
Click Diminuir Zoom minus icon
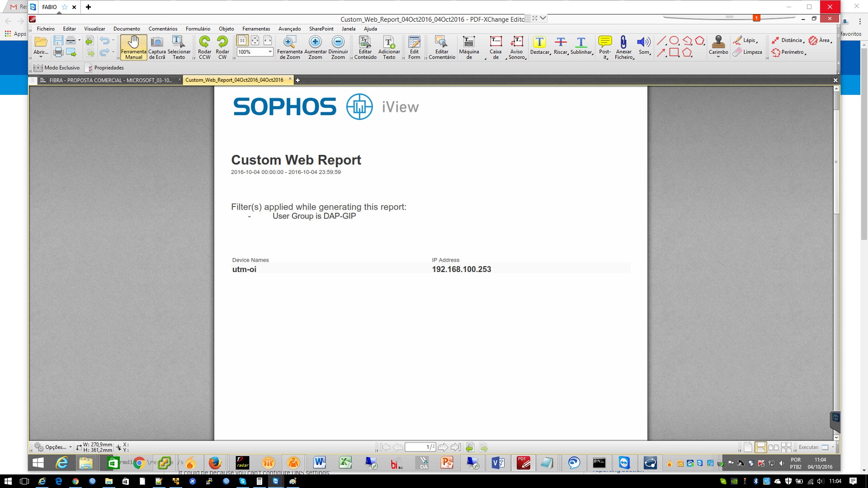point(338,47)
